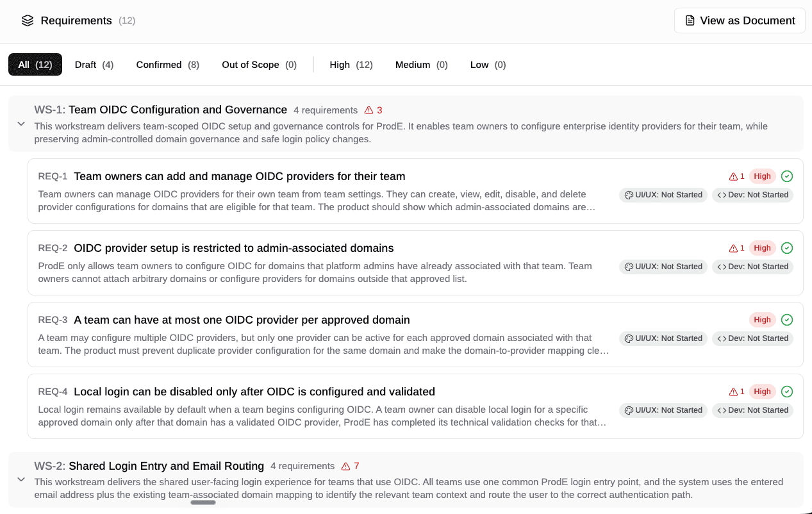Click WS-2 Shared Login Entry and Email Routing title
This screenshot has height=514, width=812.
pos(167,466)
